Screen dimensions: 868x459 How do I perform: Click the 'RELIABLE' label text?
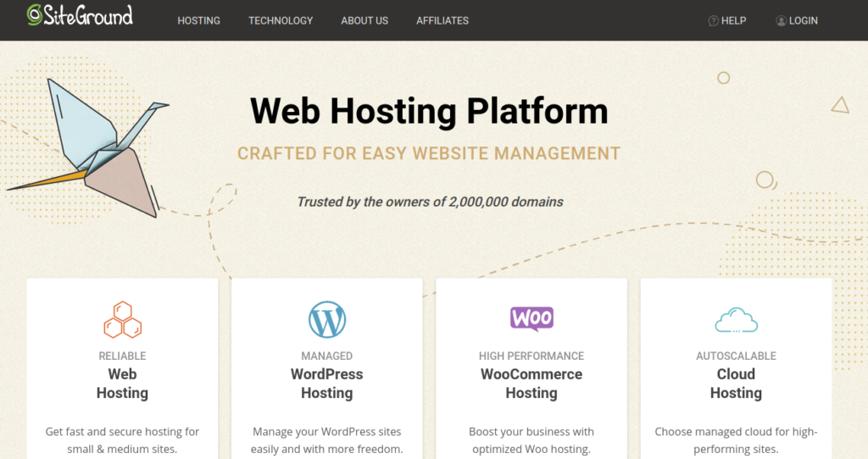[122, 357]
